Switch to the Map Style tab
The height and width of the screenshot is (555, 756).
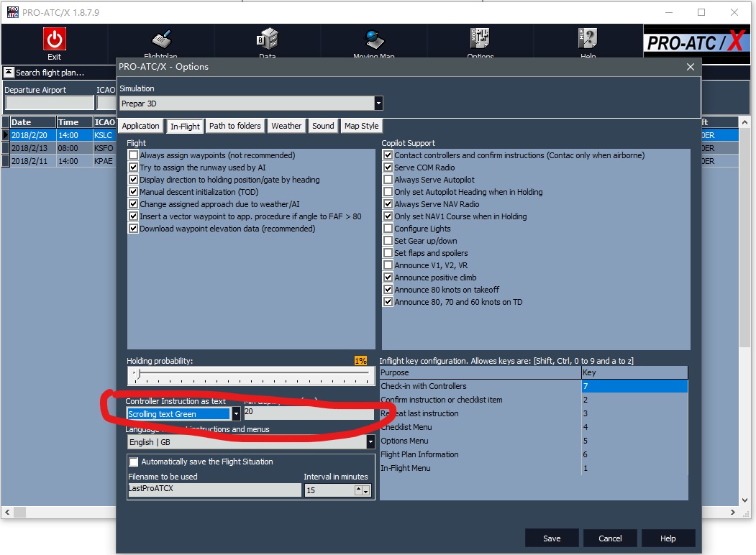[x=361, y=126]
